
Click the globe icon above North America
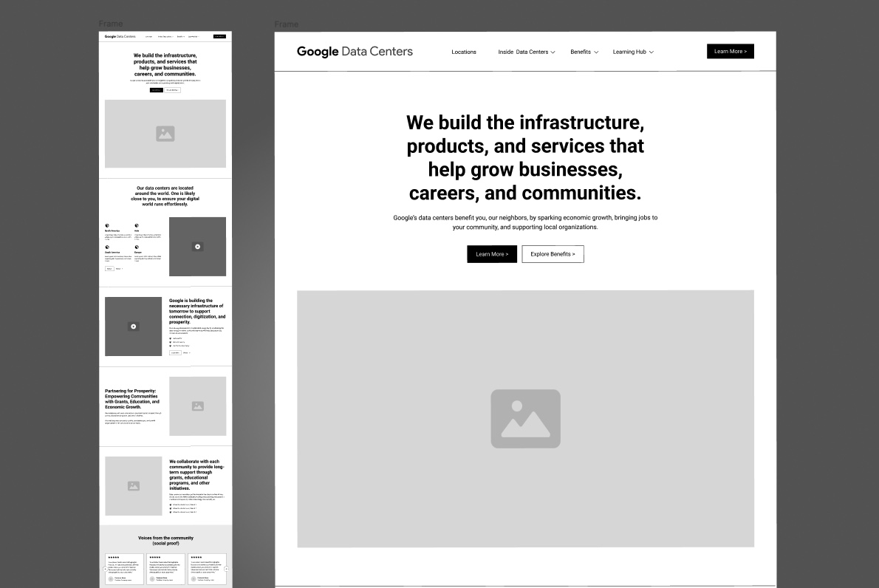tap(107, 226)
